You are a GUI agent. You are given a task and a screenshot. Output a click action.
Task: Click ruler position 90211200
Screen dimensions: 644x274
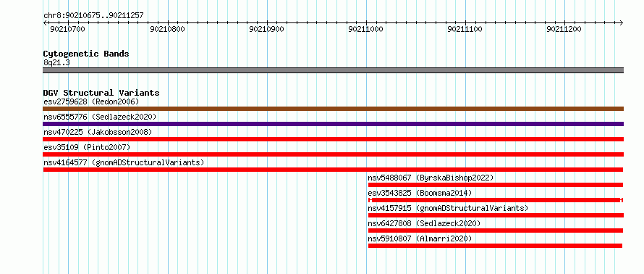(564, 29)
